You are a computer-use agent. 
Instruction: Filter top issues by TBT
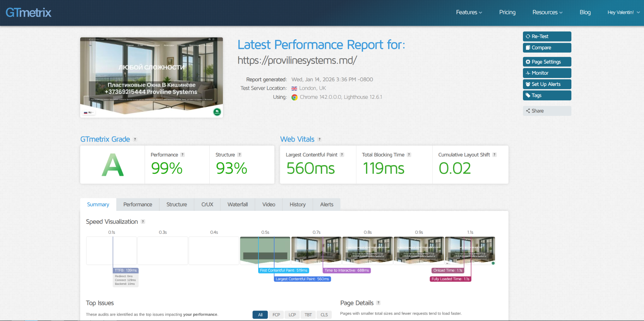[x=308, y=315]
